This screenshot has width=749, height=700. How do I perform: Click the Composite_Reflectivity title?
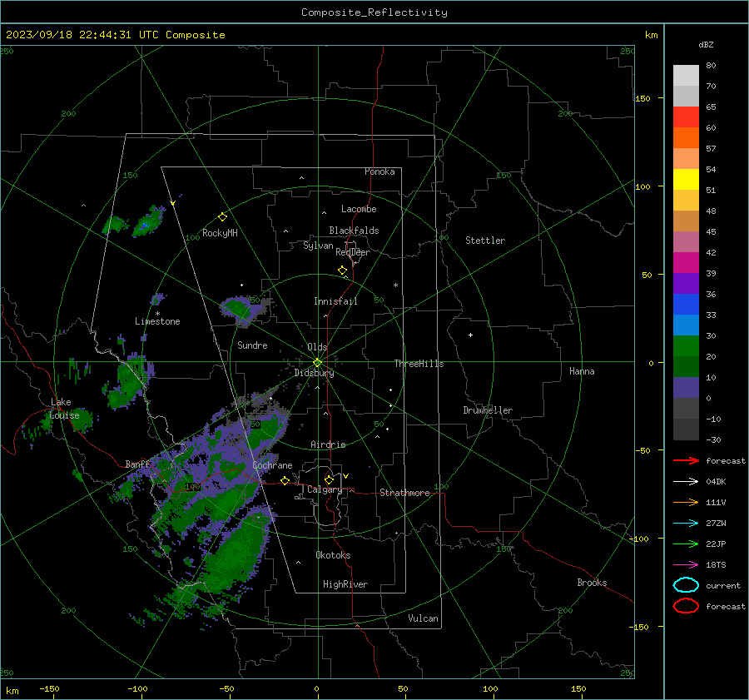(x=374, y=12)
